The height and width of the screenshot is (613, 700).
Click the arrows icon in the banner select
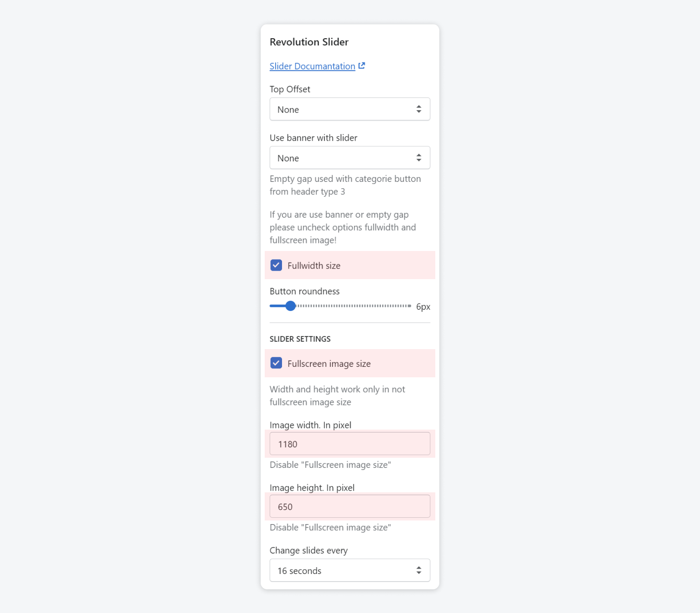pos(419,158)
